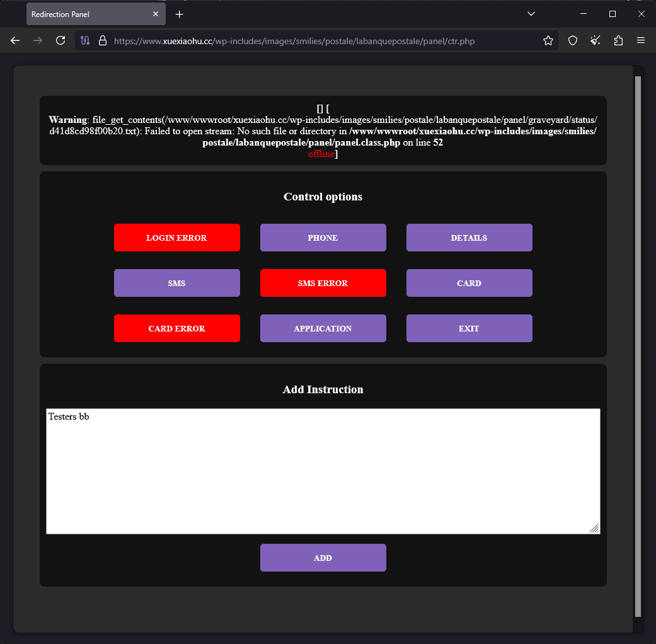
Task: Bookmark this page via the star icon
Action: (548, 40)
